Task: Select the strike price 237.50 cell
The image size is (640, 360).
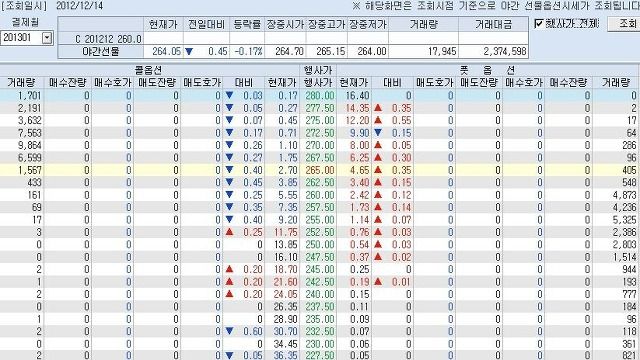Action: click(x=319, y=307)
